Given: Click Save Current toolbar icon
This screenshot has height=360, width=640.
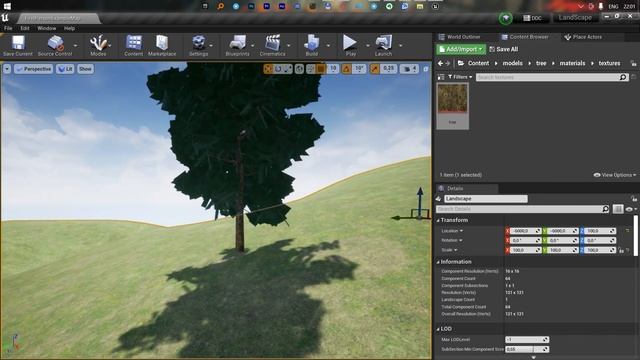Looking at the screenshot, I should pyautogui.click(x=18, y=45).
